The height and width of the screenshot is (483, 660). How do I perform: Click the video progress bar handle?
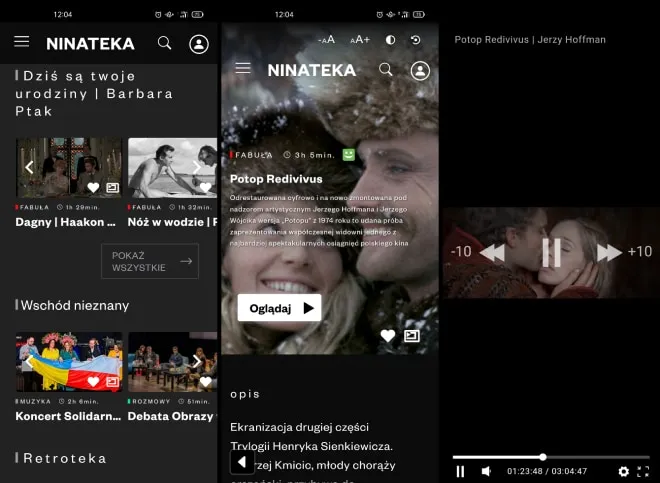pyautogui.click(x=543, y=457)
